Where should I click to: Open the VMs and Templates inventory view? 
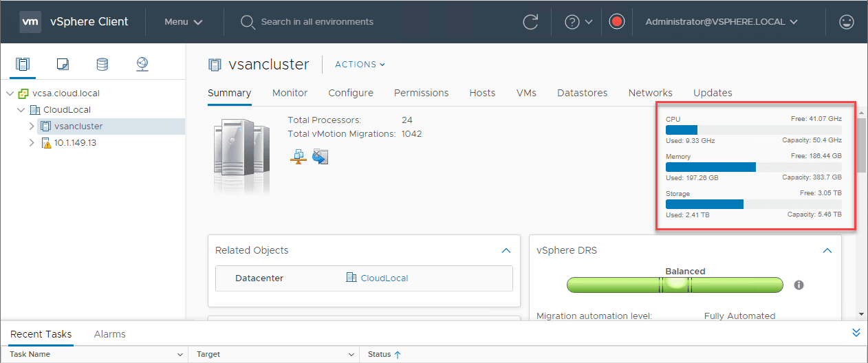tap(63, 64)
